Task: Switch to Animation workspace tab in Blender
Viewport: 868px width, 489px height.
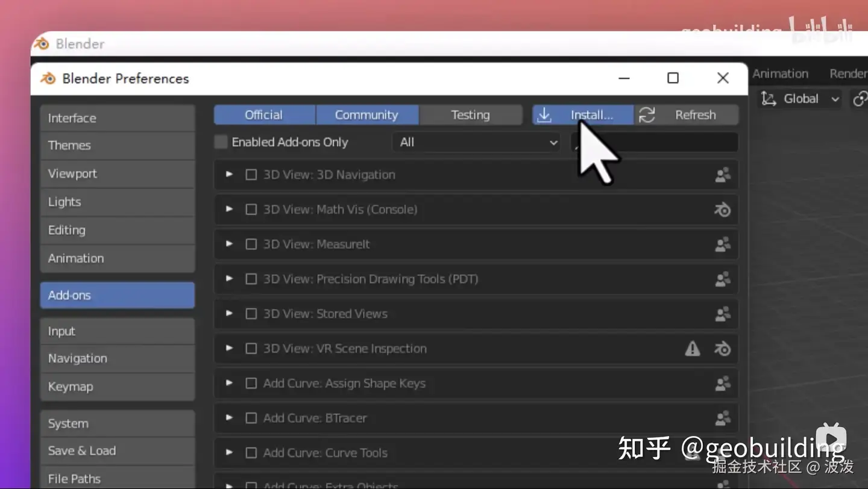Action: click(x=780, y=73)
